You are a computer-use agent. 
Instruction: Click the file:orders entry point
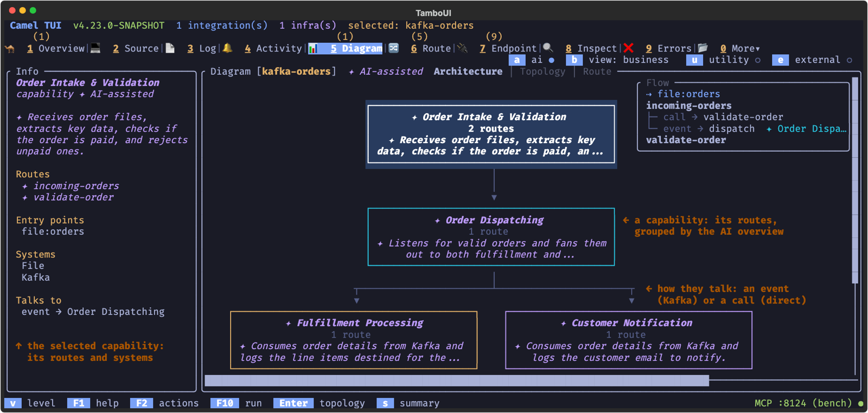click(x=53, y=231)
